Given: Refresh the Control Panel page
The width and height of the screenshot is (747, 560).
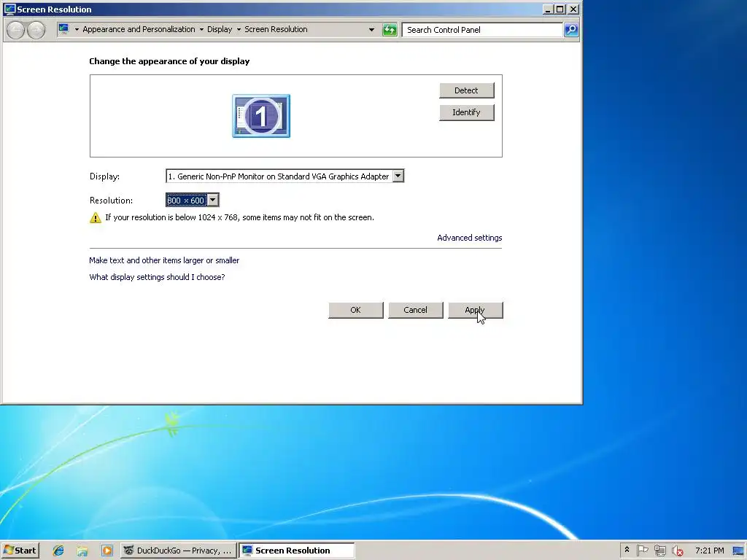Looking at the screenshot, I should click(390, 30).
